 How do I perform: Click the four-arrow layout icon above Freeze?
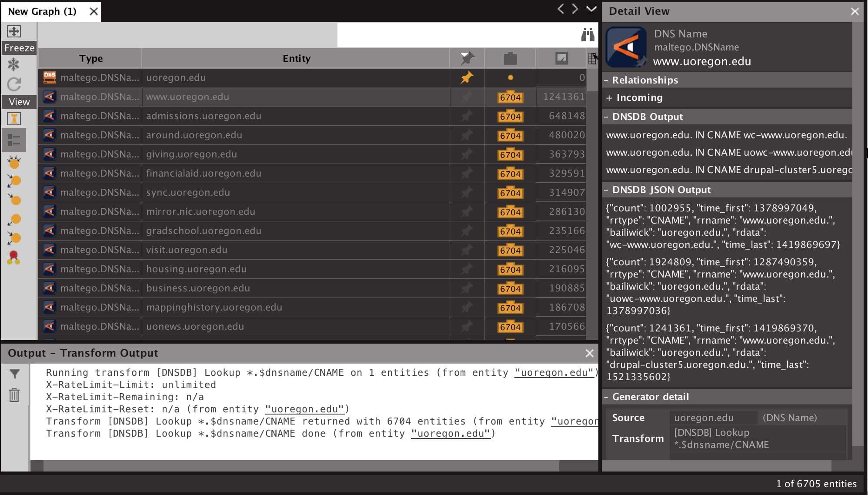pyautogui.click(x=14, y=31)
